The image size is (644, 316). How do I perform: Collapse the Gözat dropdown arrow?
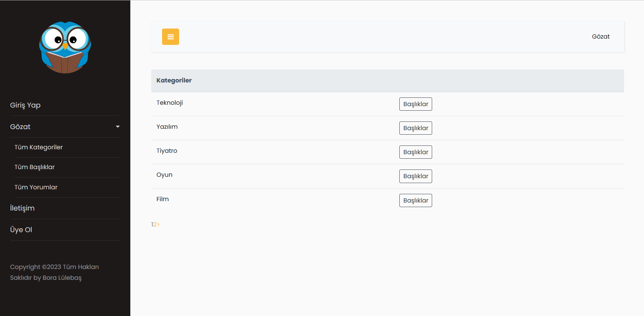118,127
